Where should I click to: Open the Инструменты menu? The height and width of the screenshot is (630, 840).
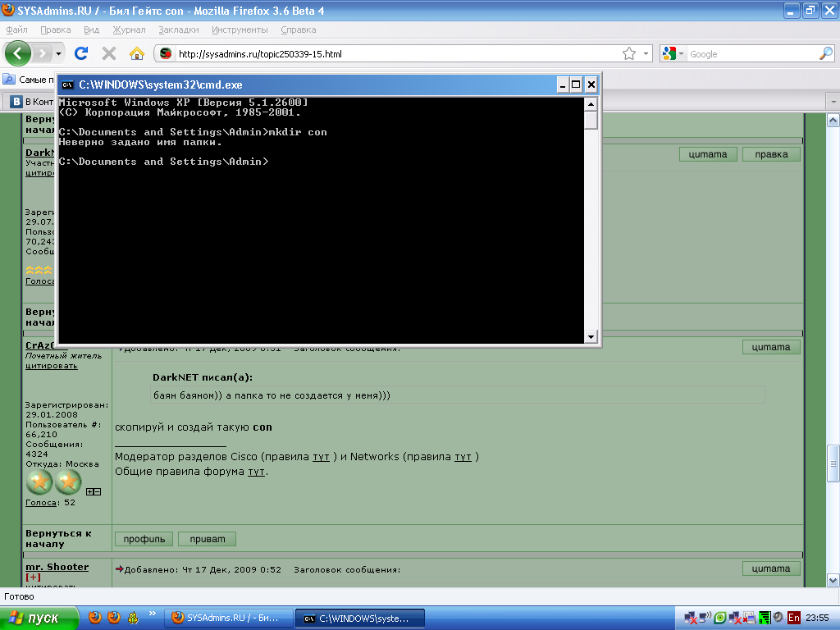coord(240,30)
